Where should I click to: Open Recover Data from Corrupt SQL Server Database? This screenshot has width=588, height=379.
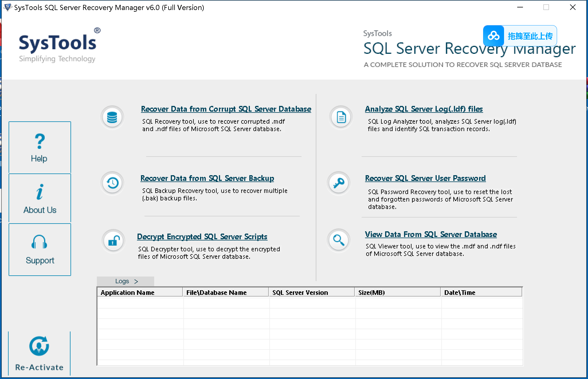point(226,109)
